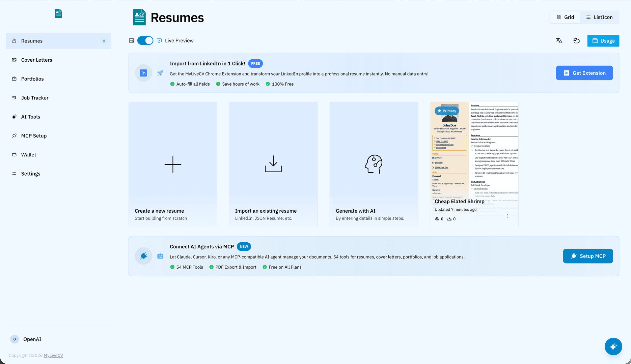Click the MyLiveCV logo in sidebar
The image size is (631, 364).
click(x=58, y=13)
